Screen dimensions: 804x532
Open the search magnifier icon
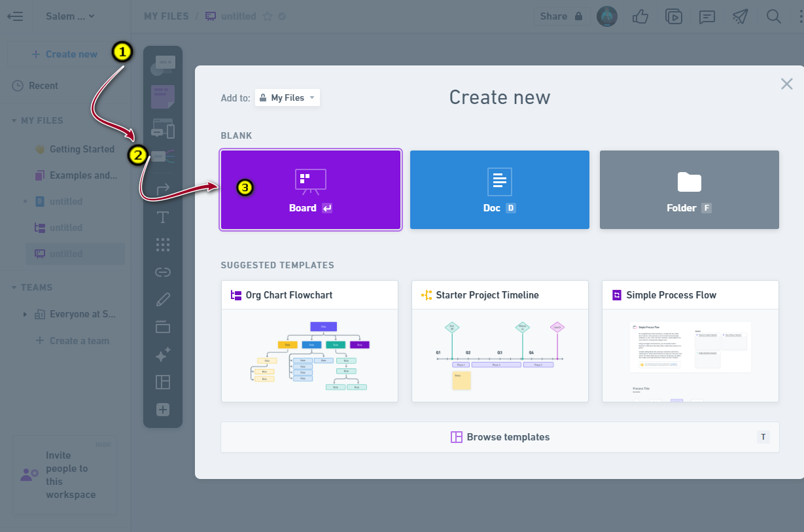[774, 16]
